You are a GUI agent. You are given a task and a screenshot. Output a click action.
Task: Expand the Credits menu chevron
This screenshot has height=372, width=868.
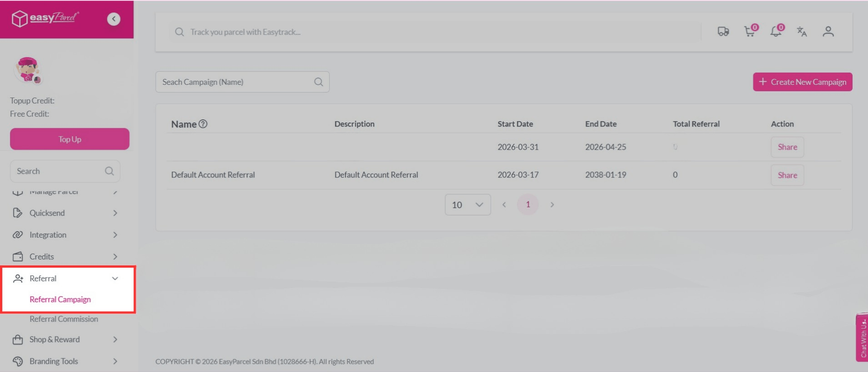[x=115, y=256]
